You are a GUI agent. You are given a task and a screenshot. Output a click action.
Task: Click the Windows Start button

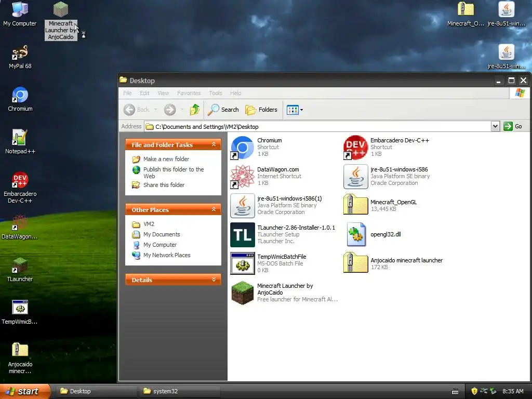(25, 391)
